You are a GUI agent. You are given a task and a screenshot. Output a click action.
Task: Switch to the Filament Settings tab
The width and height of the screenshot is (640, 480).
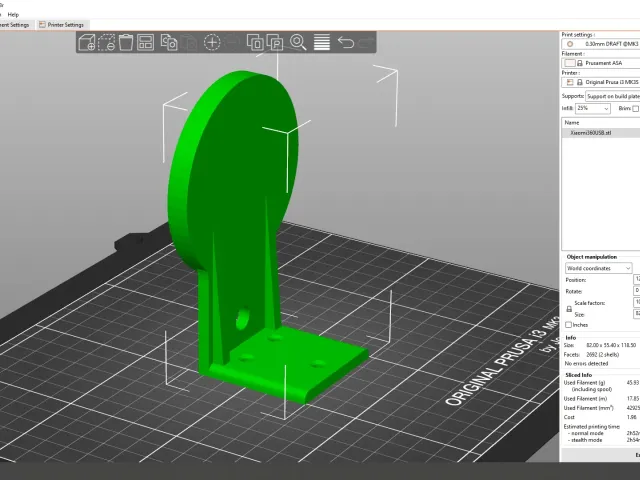15,25
